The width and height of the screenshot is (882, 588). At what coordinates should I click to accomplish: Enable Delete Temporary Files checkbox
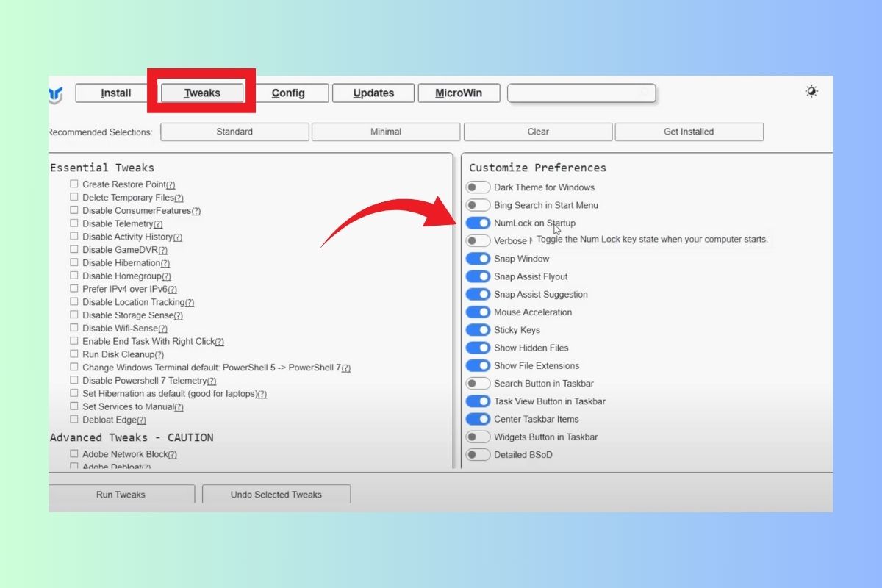74,197
